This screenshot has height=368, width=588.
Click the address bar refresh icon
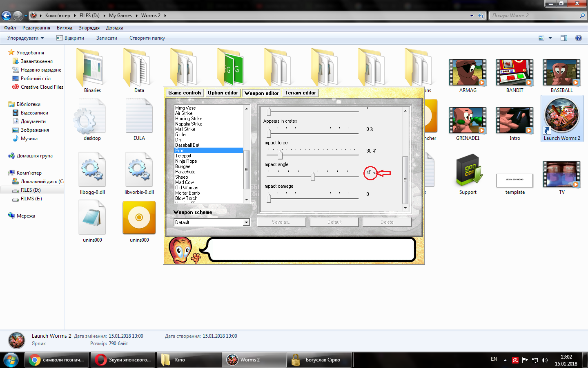coord(481,16)
